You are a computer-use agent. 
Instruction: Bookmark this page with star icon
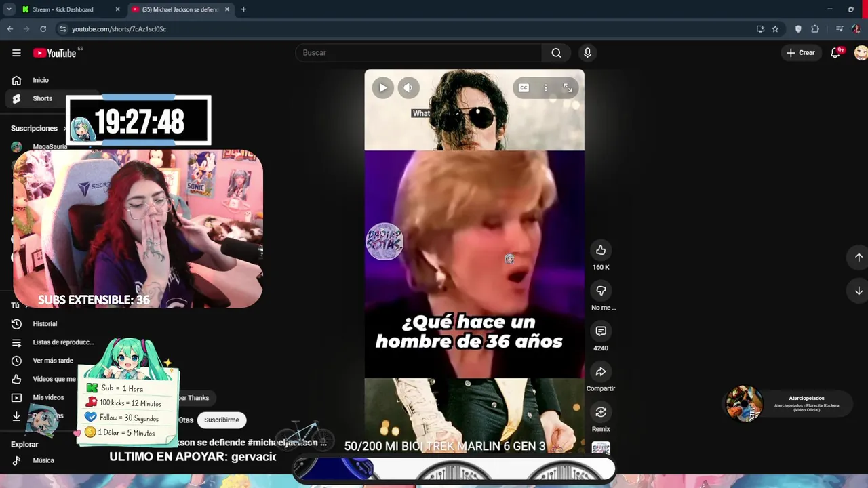[775, 29]
